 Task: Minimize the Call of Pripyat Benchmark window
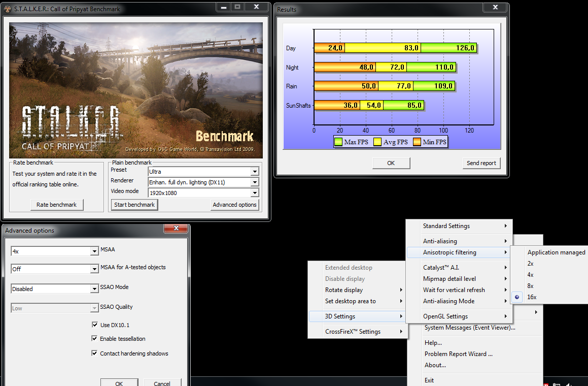pos(224,7)
